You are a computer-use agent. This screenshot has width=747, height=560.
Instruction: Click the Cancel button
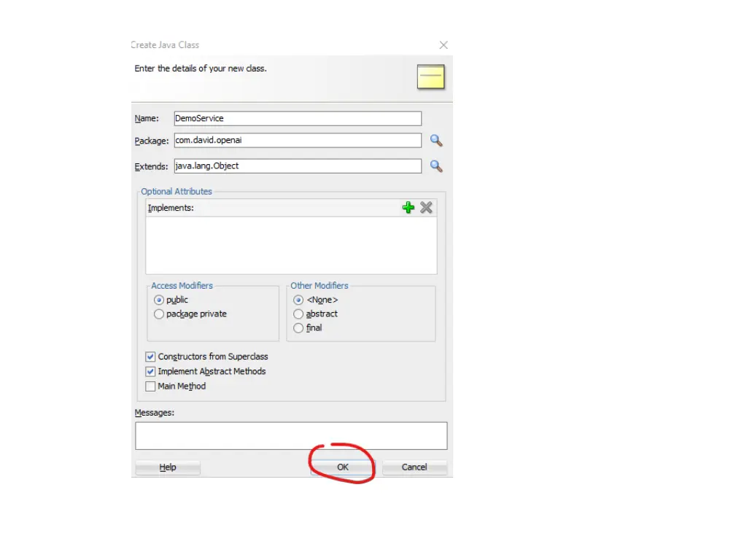pos(414,467)
